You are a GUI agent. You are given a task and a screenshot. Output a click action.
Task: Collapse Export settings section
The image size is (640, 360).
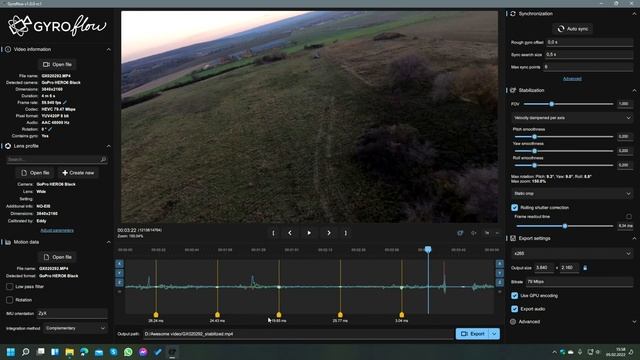(634, 238)
